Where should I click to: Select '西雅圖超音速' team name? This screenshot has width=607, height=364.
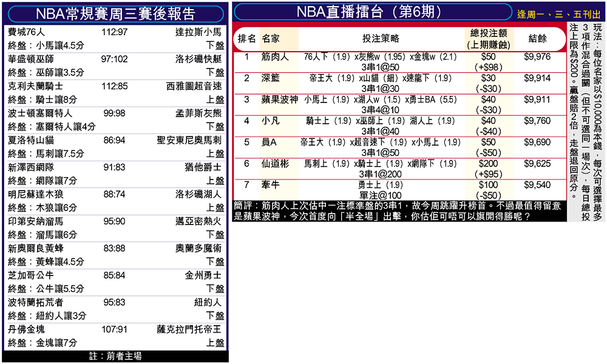pos(194,86)
